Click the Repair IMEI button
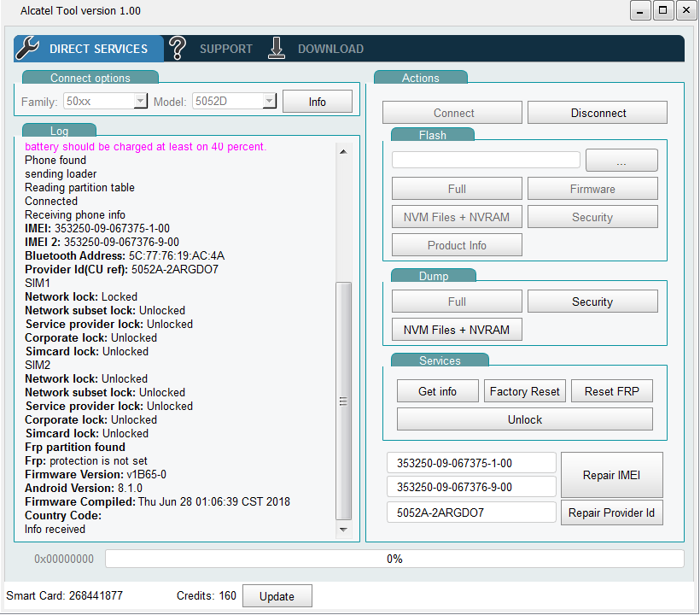Screen dimensions: 700x615 pos(611,475)
